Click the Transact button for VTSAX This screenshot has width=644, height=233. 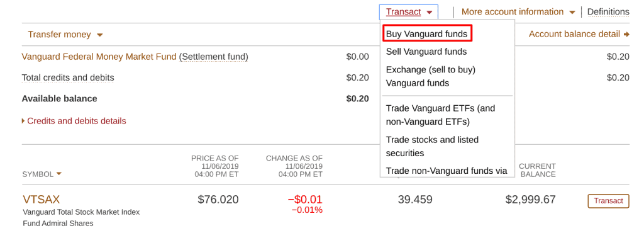coord(609,201)
